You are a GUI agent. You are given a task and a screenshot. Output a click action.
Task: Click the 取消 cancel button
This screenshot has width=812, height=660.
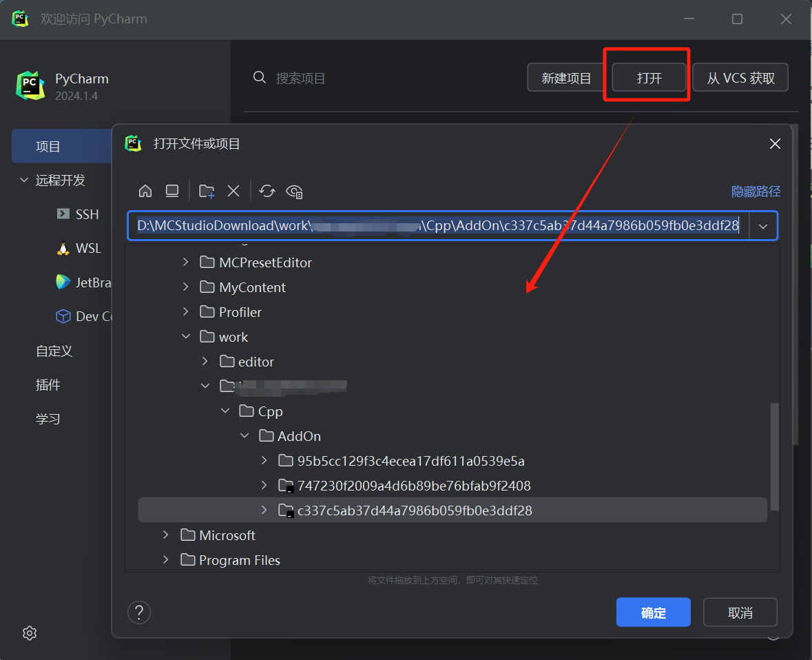(x=740, y=612)
